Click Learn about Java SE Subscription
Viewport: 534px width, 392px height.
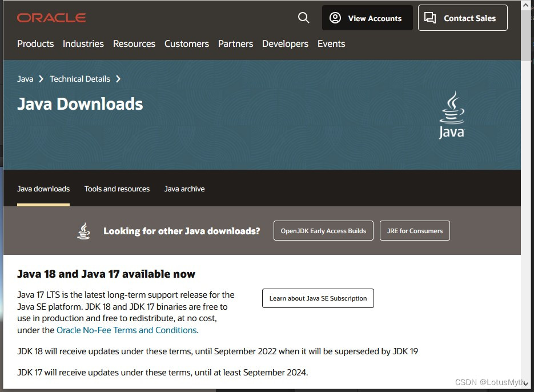(318, 298)
